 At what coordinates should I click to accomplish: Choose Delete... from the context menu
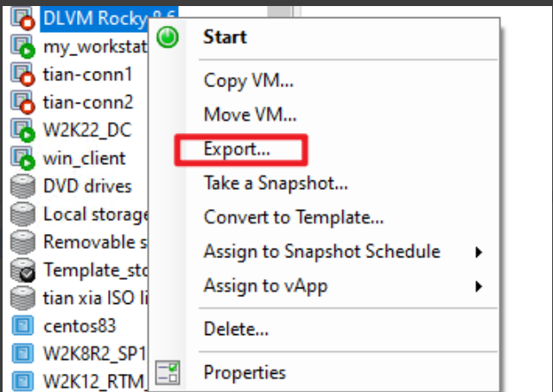[x=236, y=329]
